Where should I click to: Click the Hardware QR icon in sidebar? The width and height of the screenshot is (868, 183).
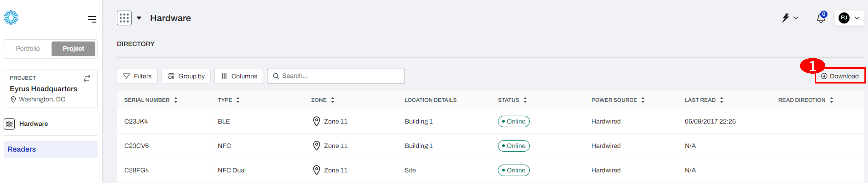(x=9, y=124)
